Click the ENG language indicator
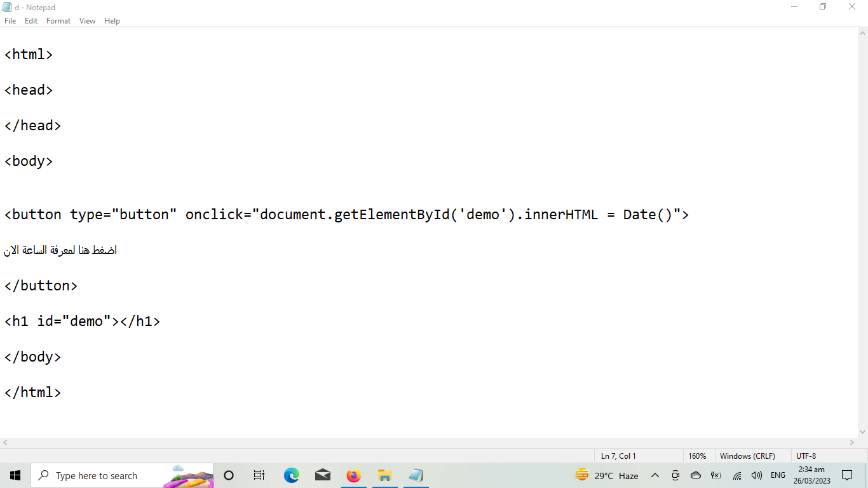The image size is (868, 488). [778, 475]
